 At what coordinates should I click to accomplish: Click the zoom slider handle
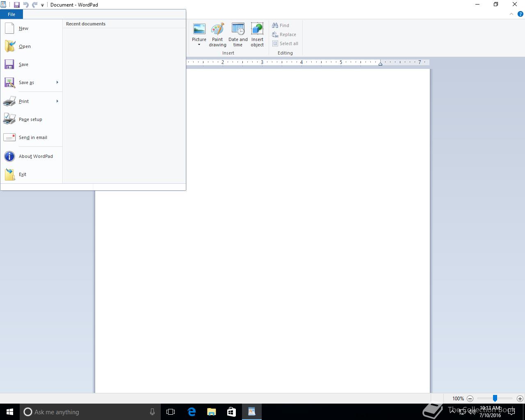(495, 398)
